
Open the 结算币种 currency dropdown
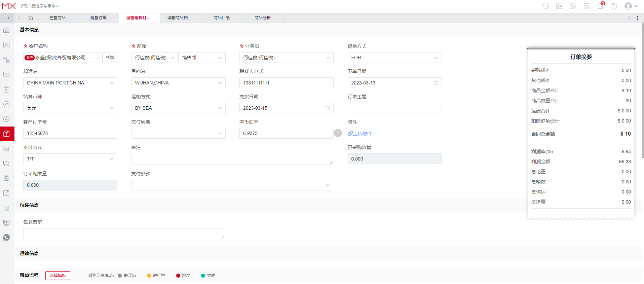[111, 108]
